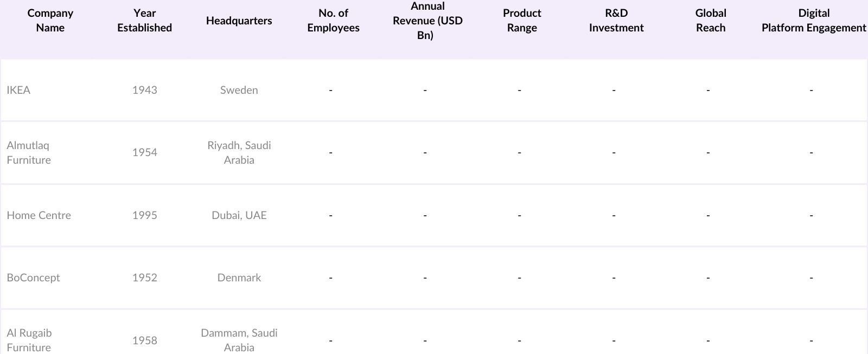Select the Year Established column header
Screen dimensions: 868x354
(144, 21)
